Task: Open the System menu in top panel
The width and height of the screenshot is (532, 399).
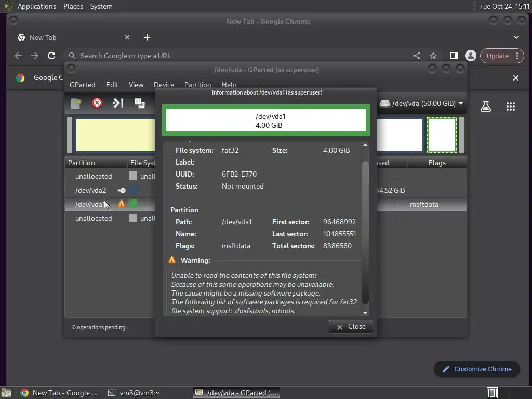Action: [x=101, y=6]
